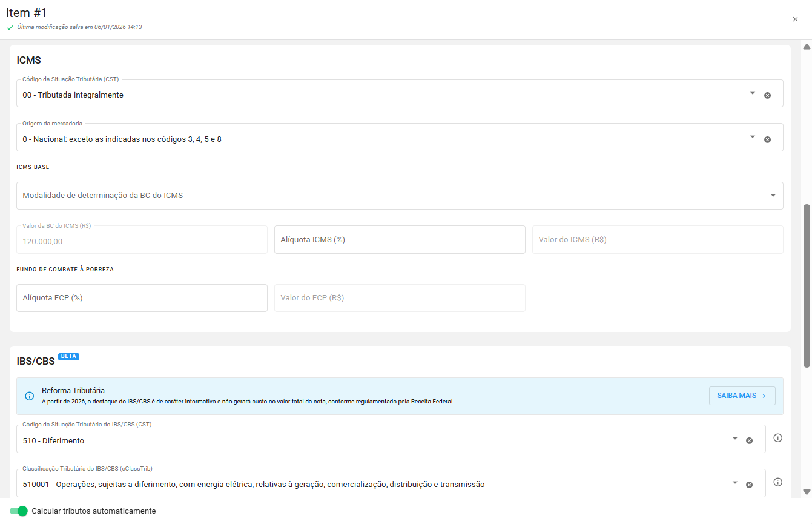Screen dimensions: 812x524
Task: Clear the ICMS CST selection
Action: click(x=767, y=95)
